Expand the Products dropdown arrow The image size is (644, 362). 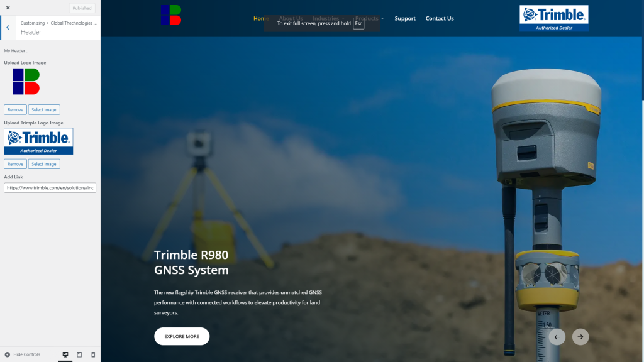(x=382, y=18)
